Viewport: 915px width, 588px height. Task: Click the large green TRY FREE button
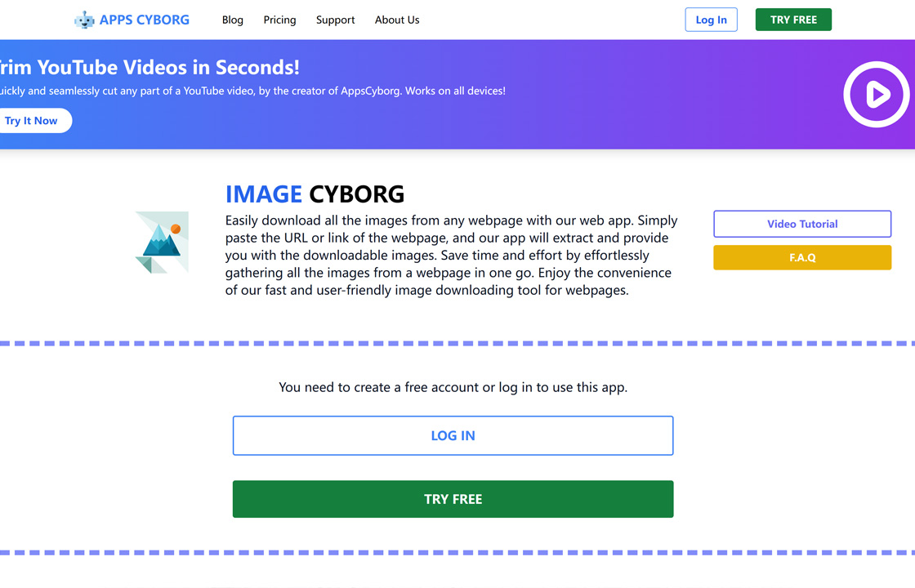pos(453,499)
